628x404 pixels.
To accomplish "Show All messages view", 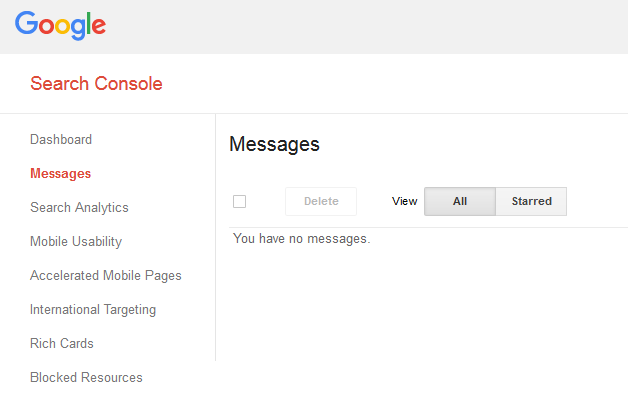I will [460, 202].
